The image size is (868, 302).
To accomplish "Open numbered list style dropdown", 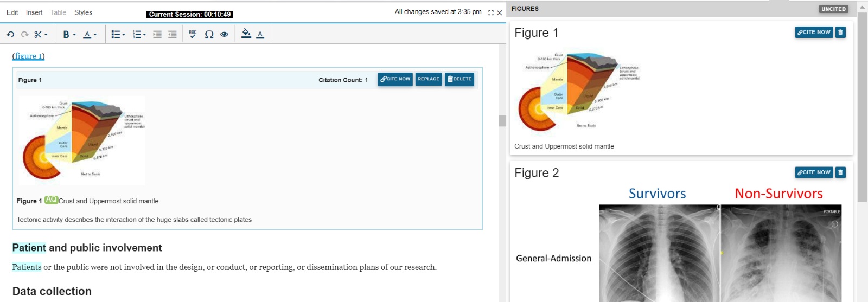I will click(144, 35).
